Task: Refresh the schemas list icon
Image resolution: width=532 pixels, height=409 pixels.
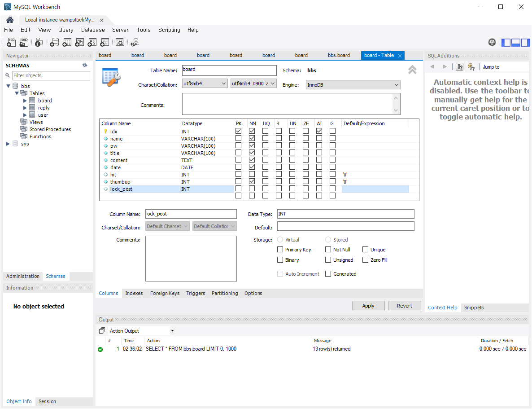Action: (85, 65)
